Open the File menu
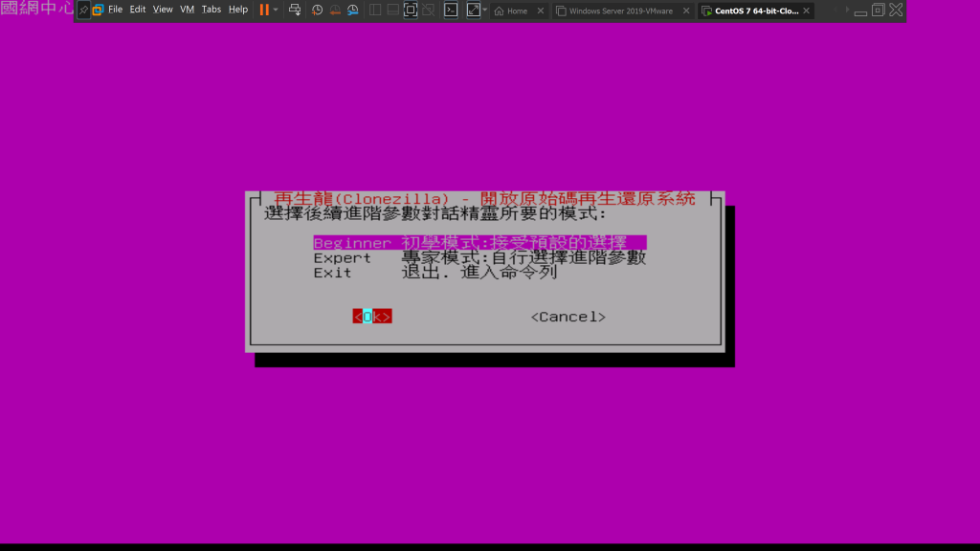 click(x=115, y=10)
